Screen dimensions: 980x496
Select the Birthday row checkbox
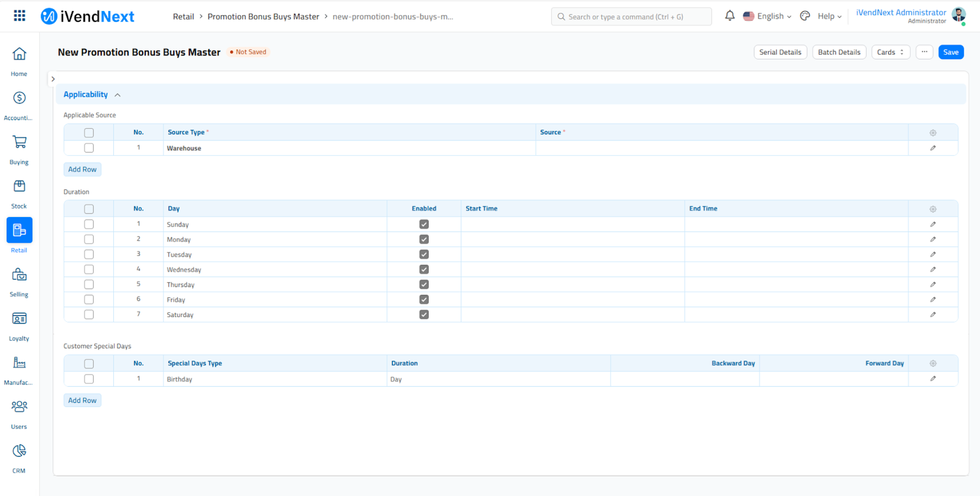tap(89, 379)
